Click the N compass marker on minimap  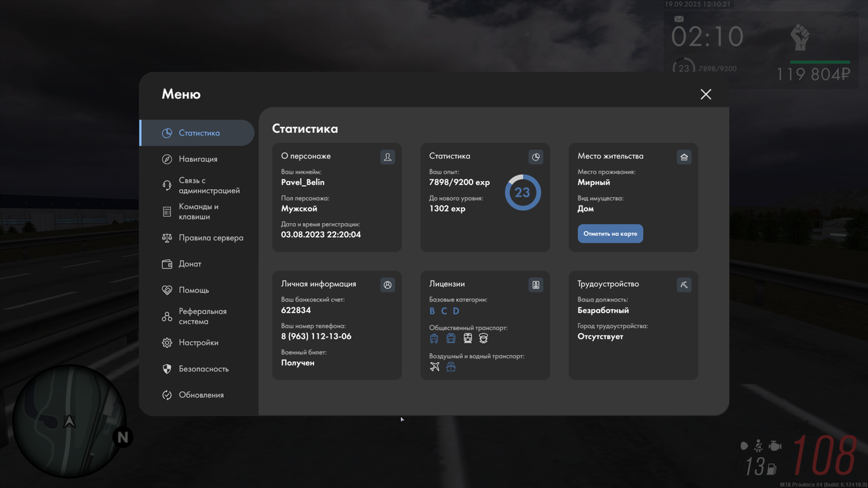(x=123, y=437)
